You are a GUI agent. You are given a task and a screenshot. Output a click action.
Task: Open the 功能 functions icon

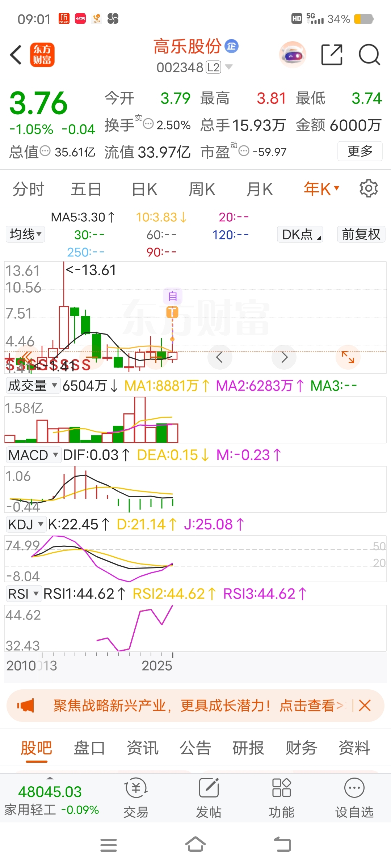282,798
